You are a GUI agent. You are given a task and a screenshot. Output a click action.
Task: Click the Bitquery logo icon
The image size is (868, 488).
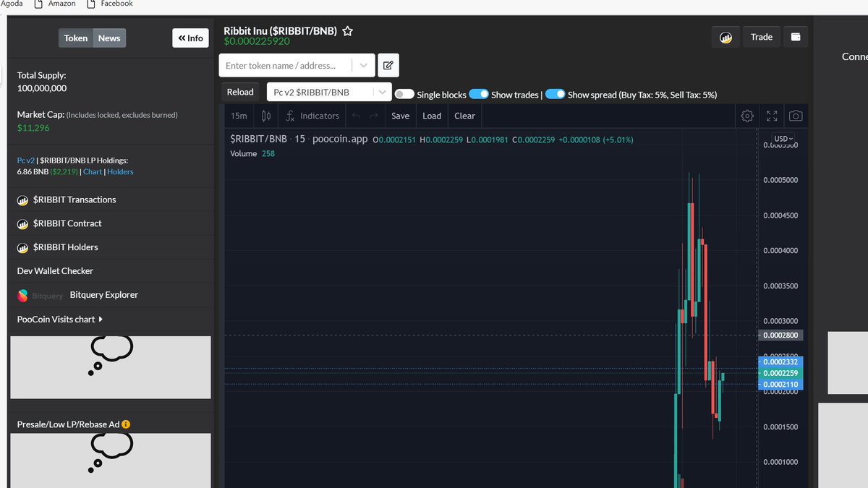(22, 295)
